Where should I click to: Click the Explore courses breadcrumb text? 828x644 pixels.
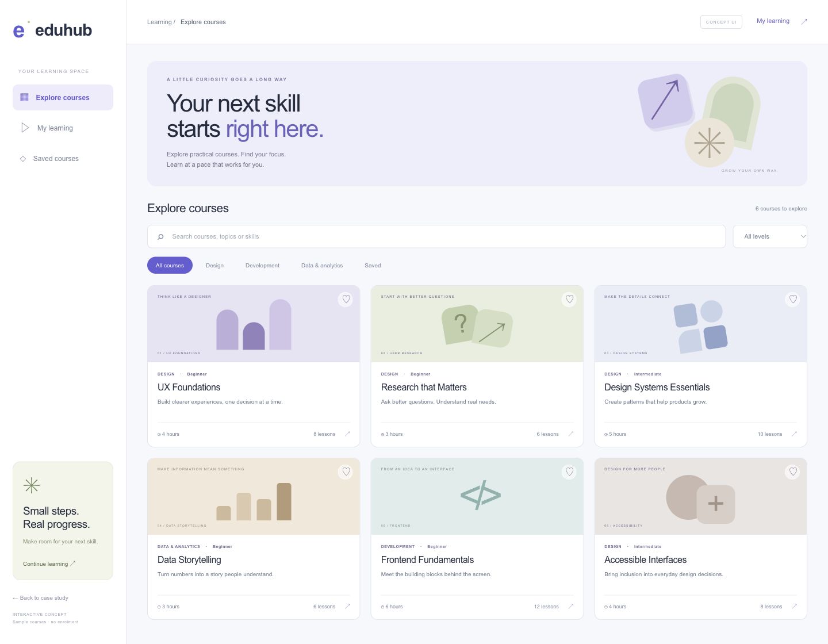(x=203, y=22)
